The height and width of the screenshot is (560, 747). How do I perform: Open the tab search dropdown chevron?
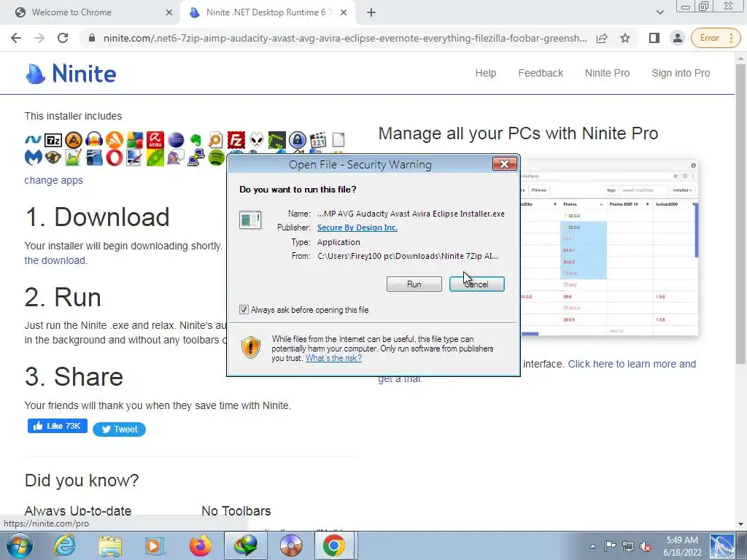tap(659, 12)
